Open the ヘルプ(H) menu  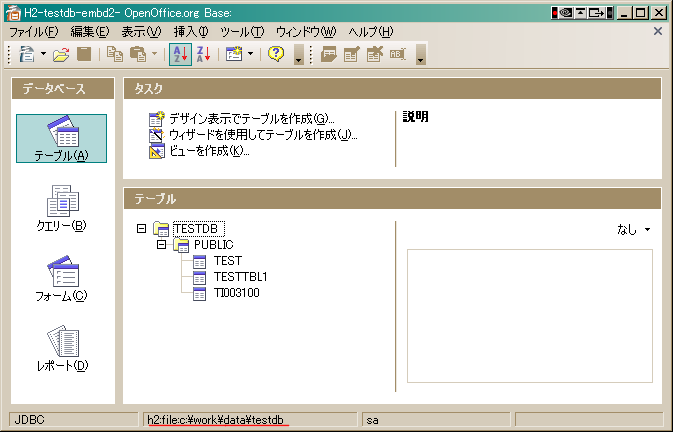[x=371, y=32]
